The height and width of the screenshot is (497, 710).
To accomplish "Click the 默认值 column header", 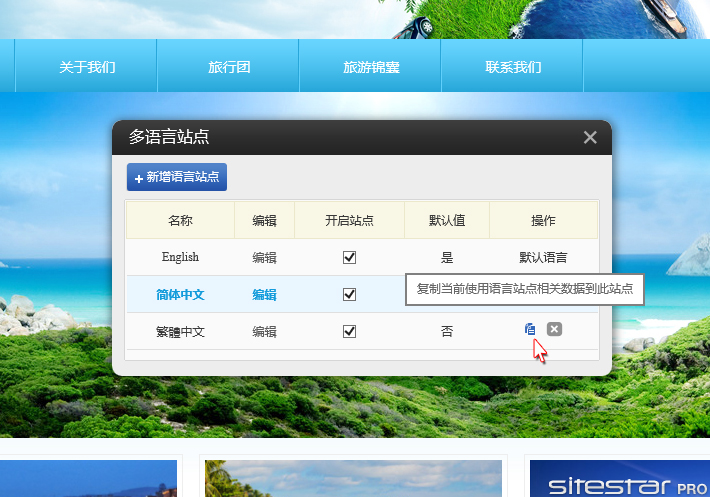I will (x=447, y=220).
